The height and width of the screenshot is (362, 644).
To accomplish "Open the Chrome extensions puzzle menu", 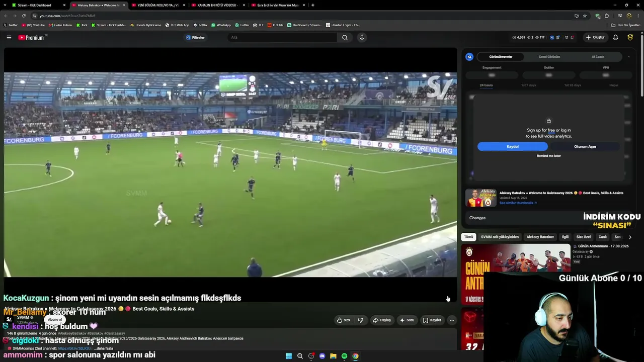I will (x=606, y=16).
